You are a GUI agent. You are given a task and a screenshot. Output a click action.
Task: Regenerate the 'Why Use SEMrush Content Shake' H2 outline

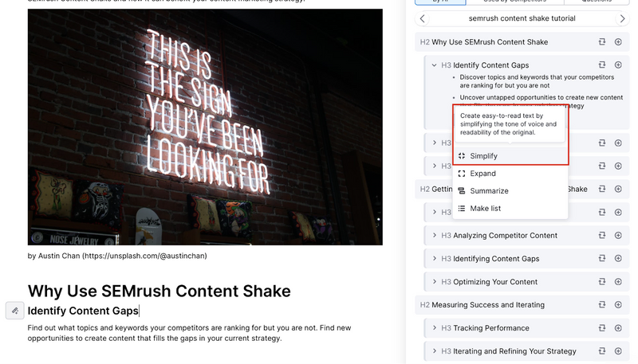[x=602, y=42]
